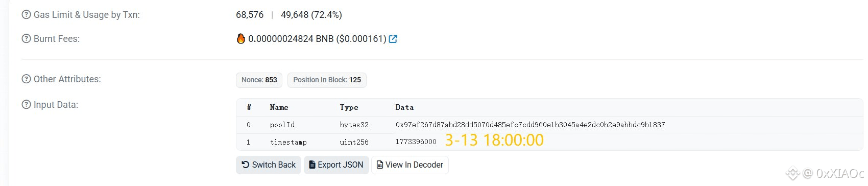Click the Data column header

(x=405, y=107)
